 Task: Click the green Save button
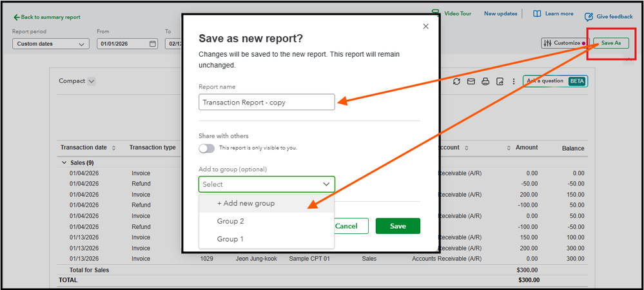(x=398, y=226)
